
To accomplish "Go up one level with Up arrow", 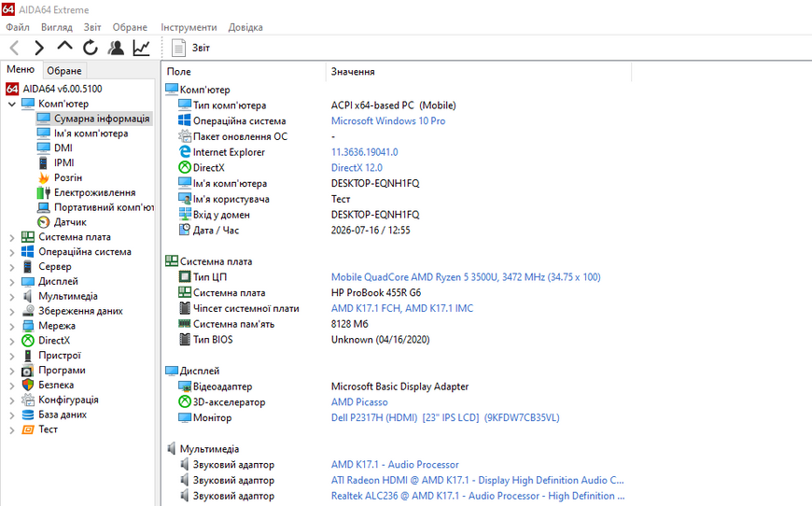I will coord(64,47).
